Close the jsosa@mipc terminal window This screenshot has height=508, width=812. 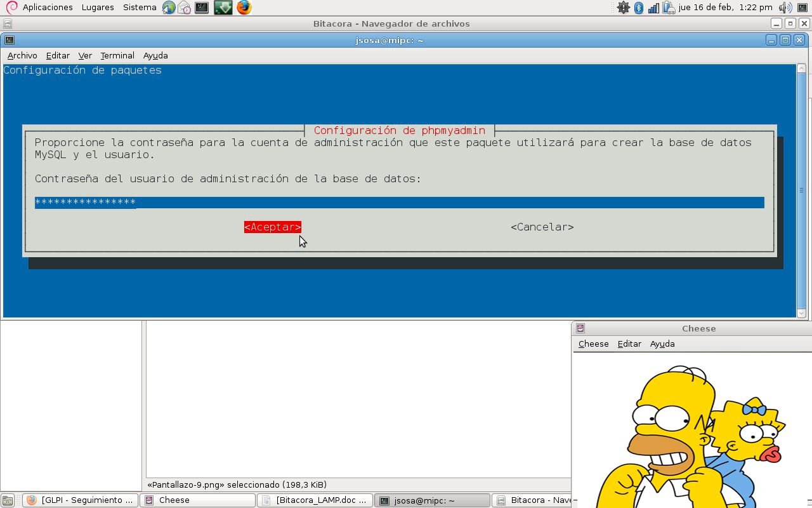coord(799,40)
